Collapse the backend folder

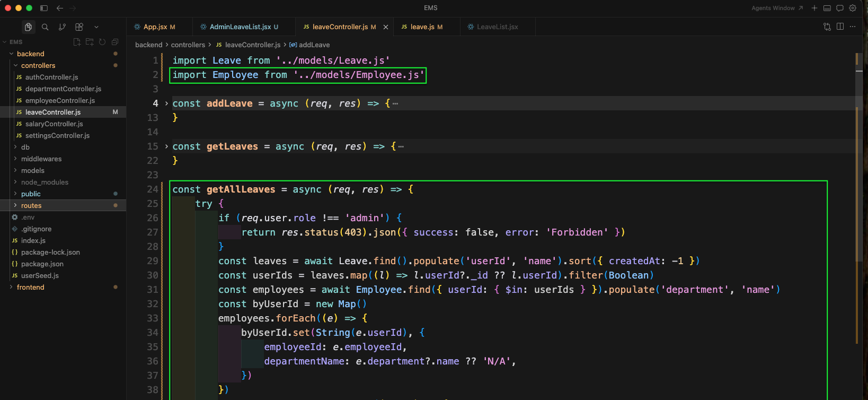coord(11,54)
